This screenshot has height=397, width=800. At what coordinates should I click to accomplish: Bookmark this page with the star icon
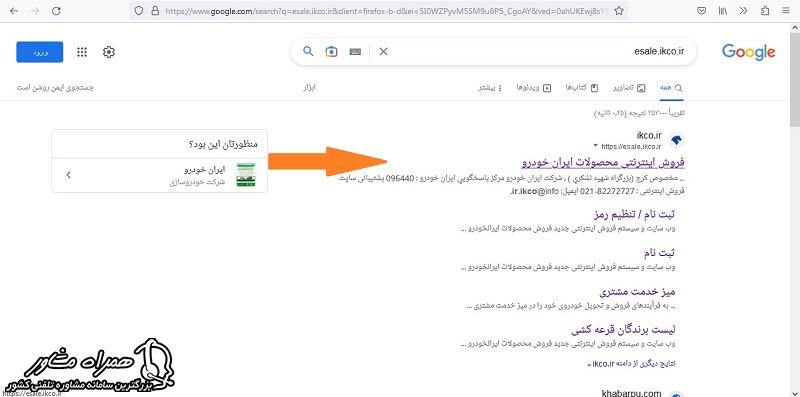click(x=619, y=11)
